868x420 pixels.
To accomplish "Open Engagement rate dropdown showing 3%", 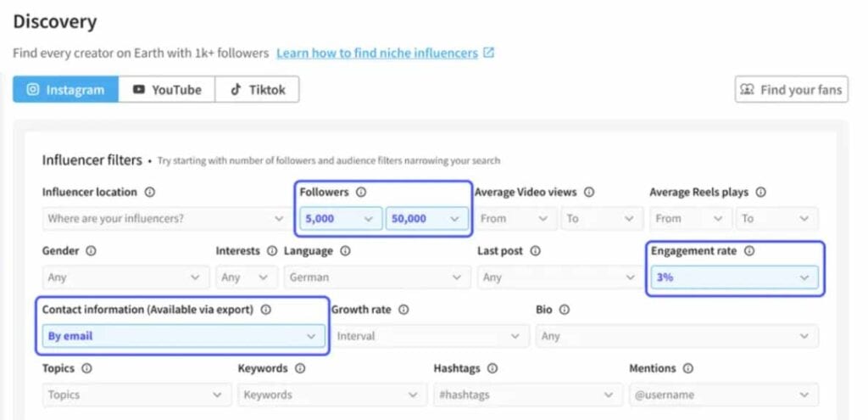I will (735, 277).
